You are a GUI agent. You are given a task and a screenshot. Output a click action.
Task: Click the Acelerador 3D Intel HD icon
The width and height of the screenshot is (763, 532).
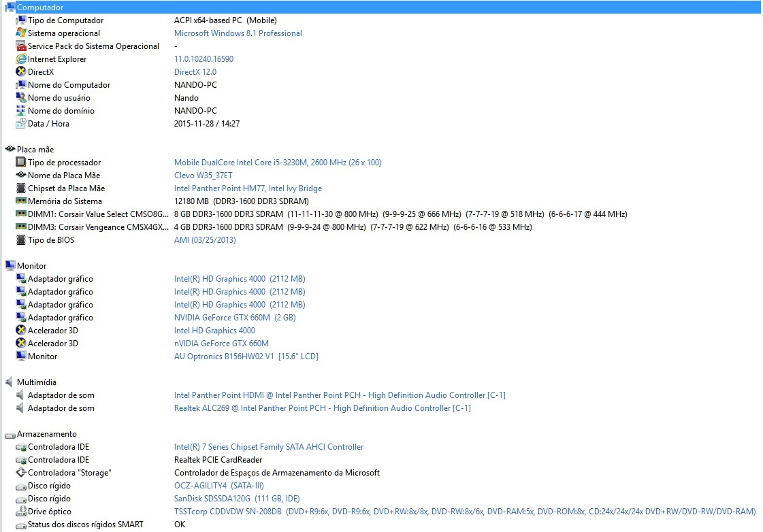click(21, 331)
